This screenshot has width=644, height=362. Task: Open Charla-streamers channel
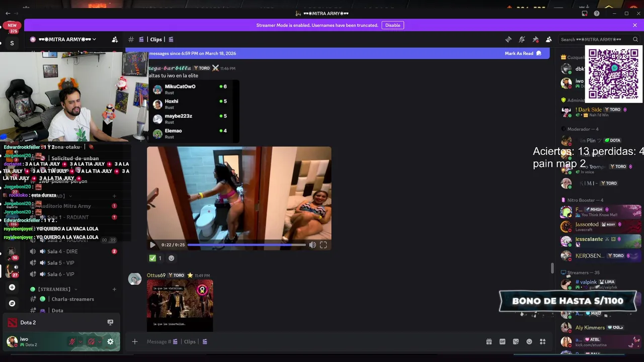pyautogui.click(x=74, y=299)
